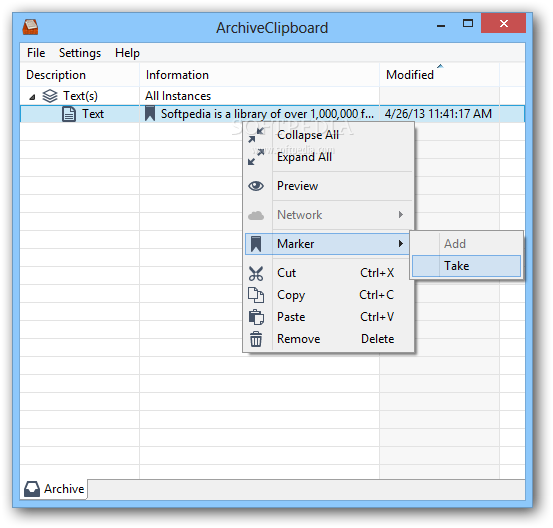Select Add in the Marker submenu
This screenshot has width=553, height=528.
click(466, 244)
